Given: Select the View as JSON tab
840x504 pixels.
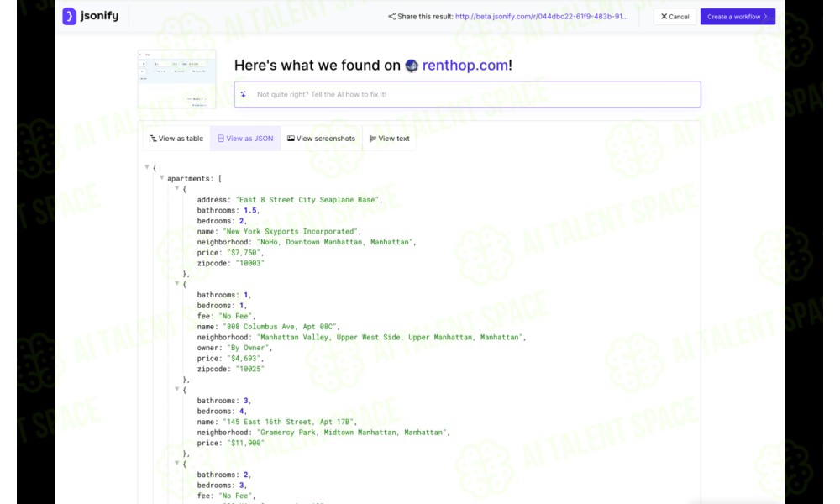Looking at the screenshot, I should click(245, 139).
